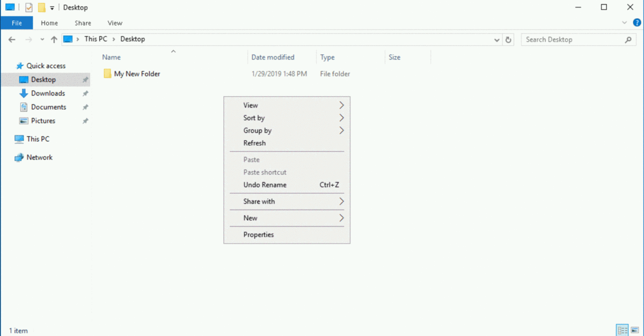Click the Back navigation arrow

tap(12, 39)
